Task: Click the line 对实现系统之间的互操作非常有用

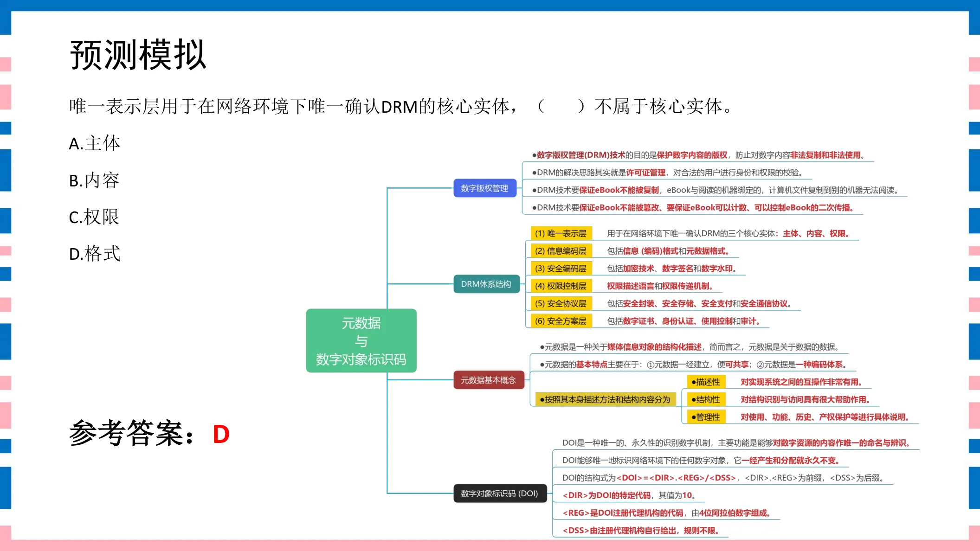Action: coord(801,382)
